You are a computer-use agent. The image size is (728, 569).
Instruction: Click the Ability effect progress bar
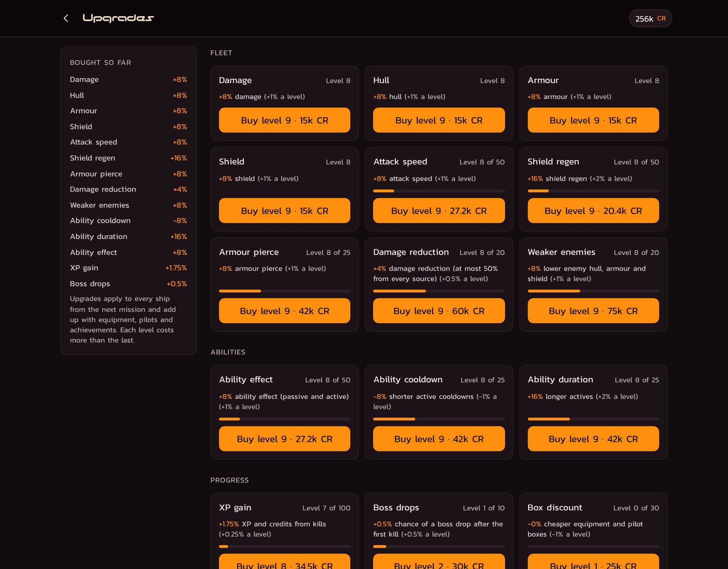284,419
